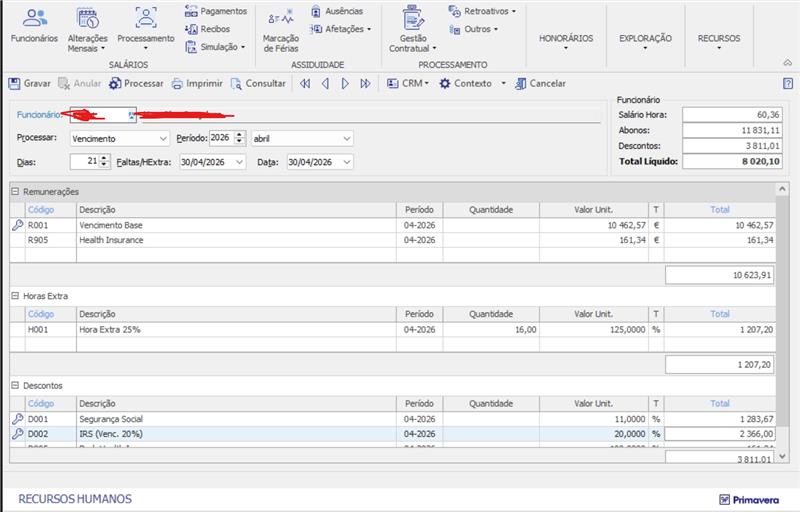This screenshot has width=800, height=512.
Task: Click the Funcionário link label
Action: tap(38, 115)
